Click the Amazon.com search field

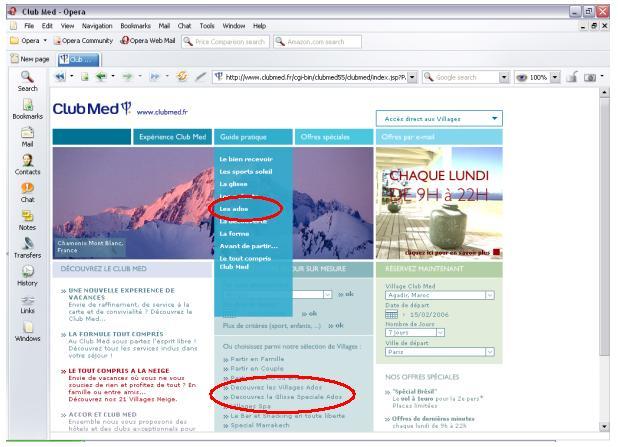[318, 41]
